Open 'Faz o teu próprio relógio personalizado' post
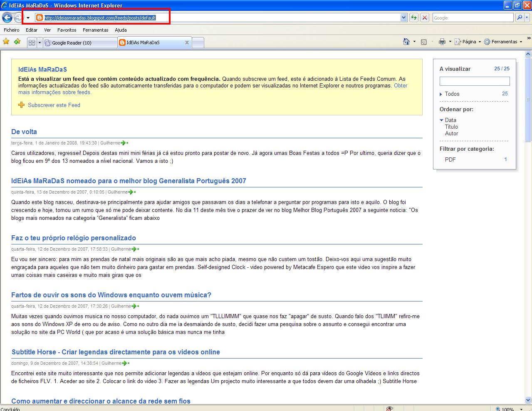The width and height of the screenshot is (532, 411). pyautogui.click(x=74, y=238)
